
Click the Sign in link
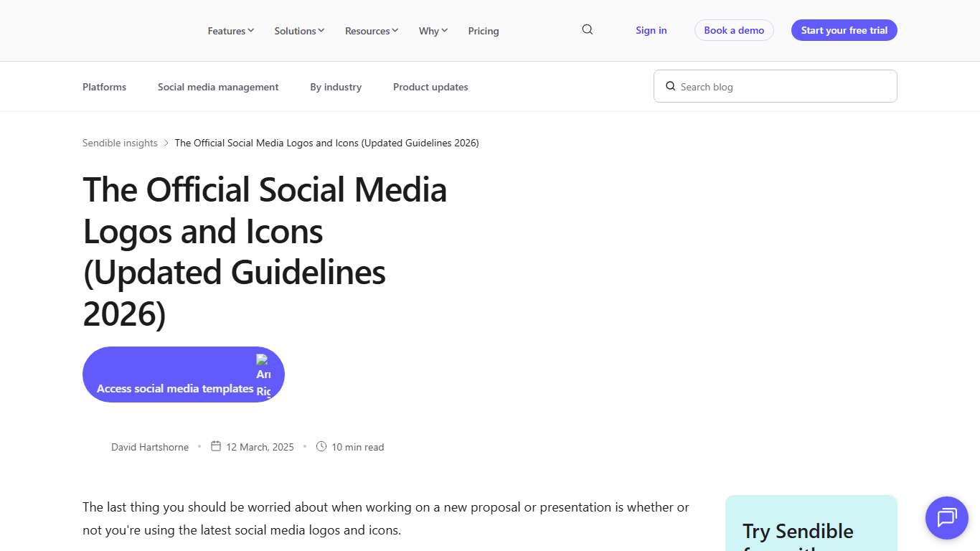coord(651,30)
